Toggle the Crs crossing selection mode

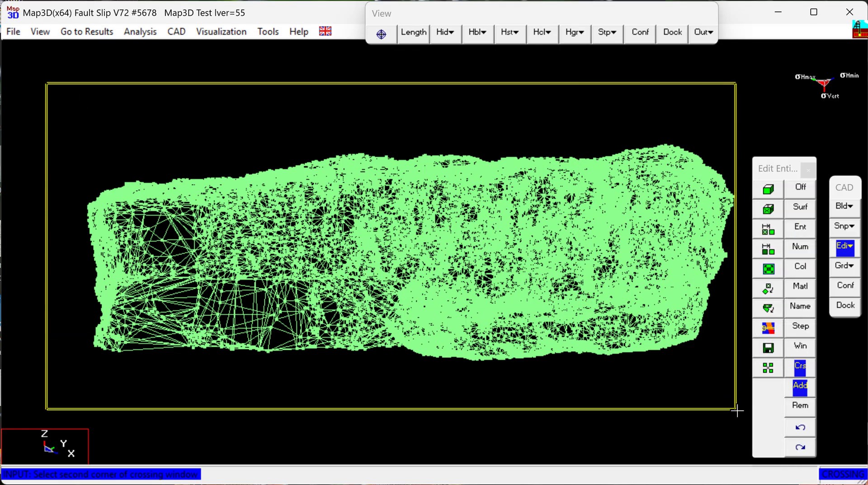click(800, 366)
